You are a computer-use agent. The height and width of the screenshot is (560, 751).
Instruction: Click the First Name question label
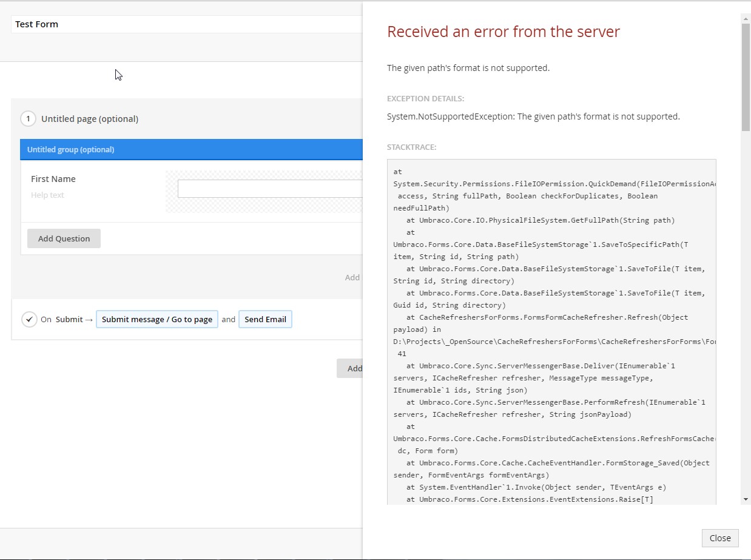point(53,179)
